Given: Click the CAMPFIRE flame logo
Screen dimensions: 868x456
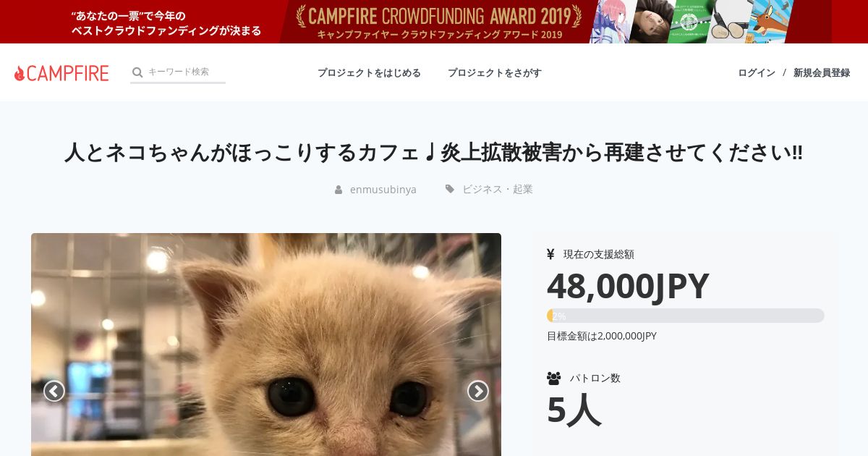Looking at the screenshot, I should [61, 73].
